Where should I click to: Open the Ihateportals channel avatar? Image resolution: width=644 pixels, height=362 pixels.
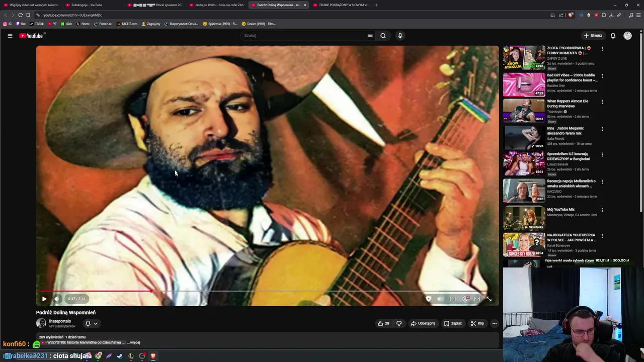[x=41, y=323]
